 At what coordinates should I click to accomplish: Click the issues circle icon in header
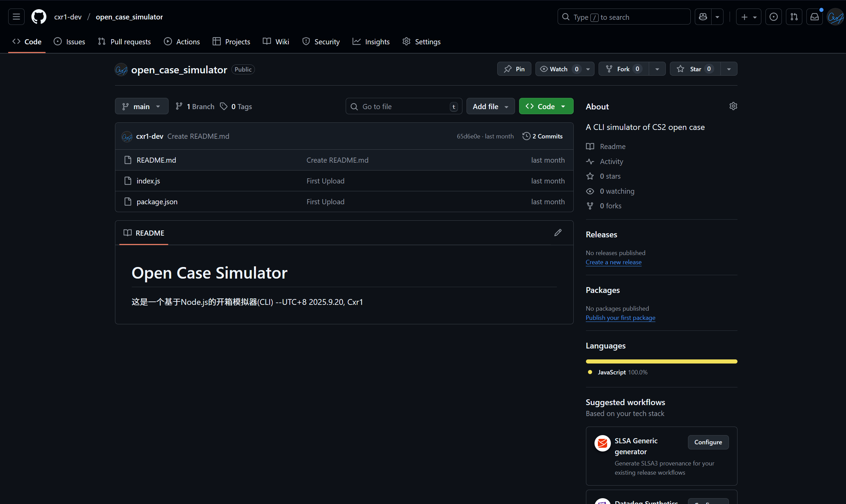[x=773, y=17]
